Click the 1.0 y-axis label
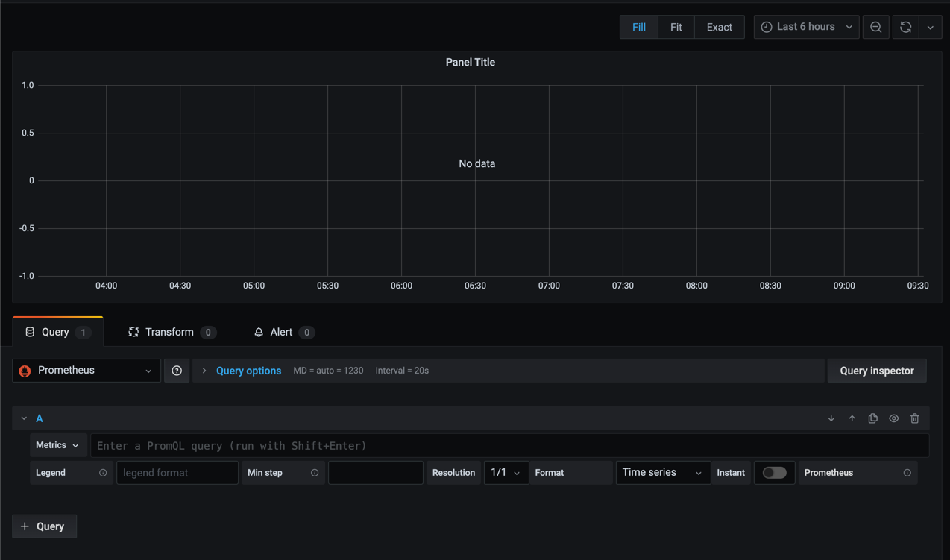Image resolution: width=950 pixels, height=560 pixels. point(28,85)
